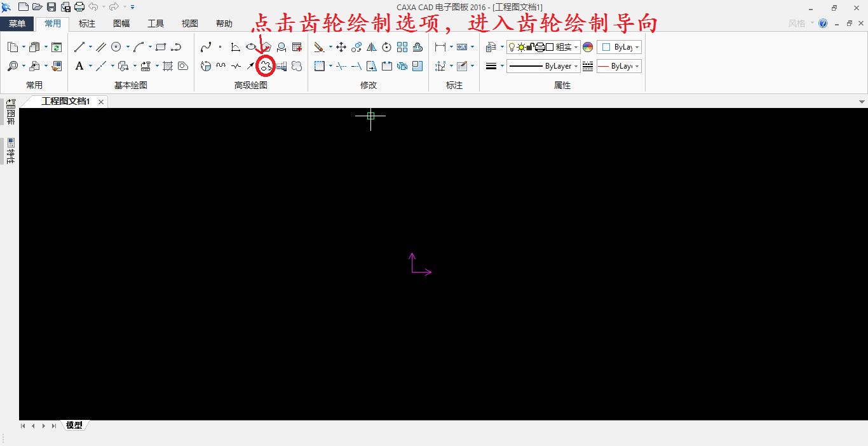Select the centerline tool
The height and width of the screenshot is (446, 868).
(x=101, y=65)
